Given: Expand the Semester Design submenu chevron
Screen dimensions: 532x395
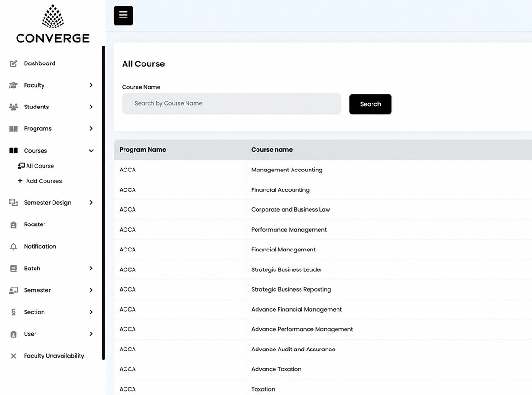Looking at the screenshot, I should (91, 202).
